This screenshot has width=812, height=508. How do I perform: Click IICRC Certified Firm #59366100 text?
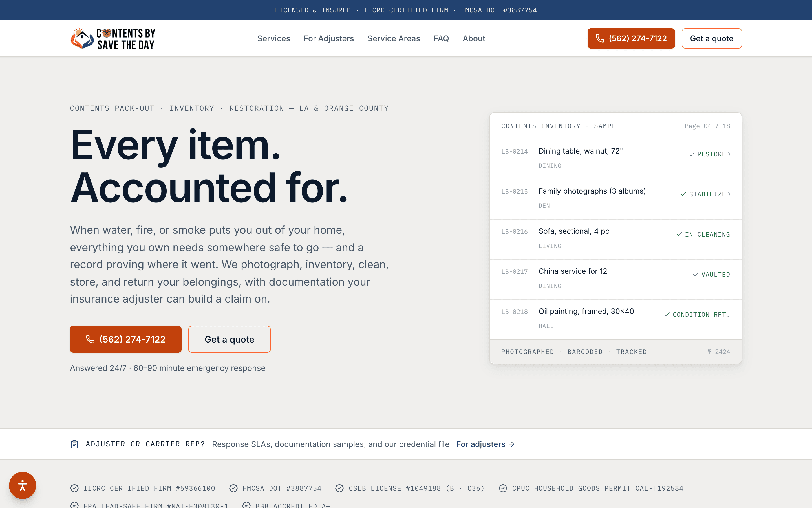pos(149,488)
